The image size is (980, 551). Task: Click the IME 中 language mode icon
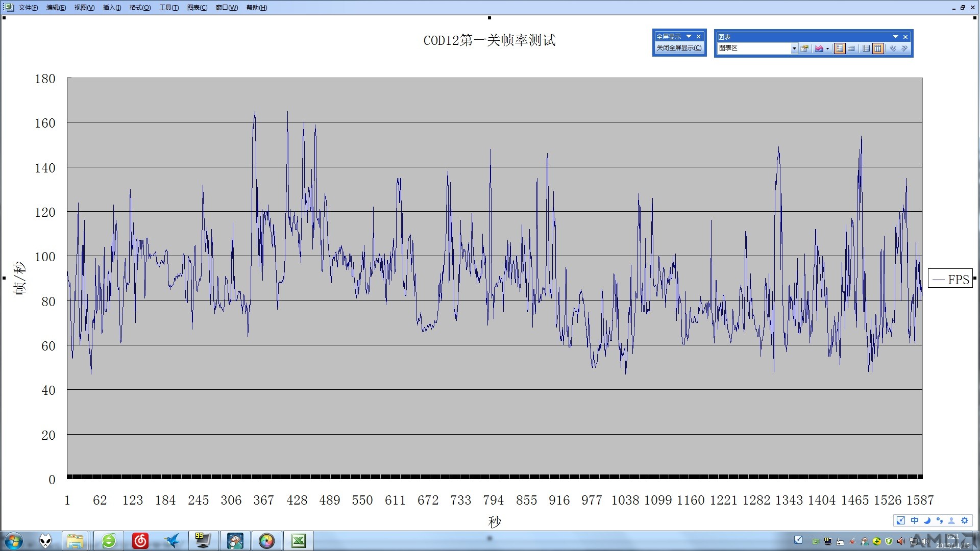pos(915,520)
